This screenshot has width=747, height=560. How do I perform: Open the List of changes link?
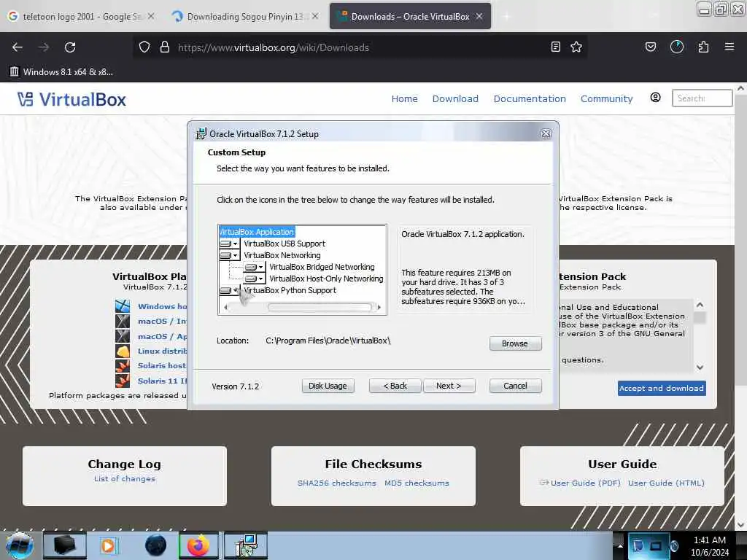click(125, 478)
